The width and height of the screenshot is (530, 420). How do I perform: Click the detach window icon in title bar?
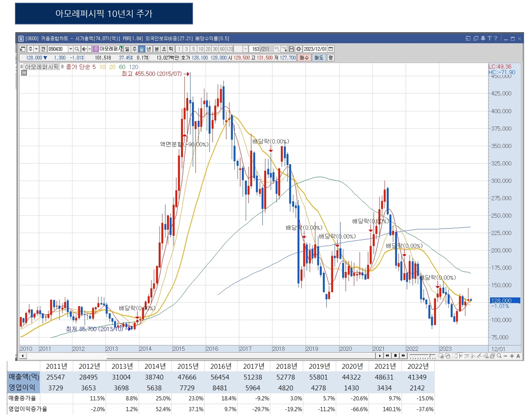coord(468,39)
